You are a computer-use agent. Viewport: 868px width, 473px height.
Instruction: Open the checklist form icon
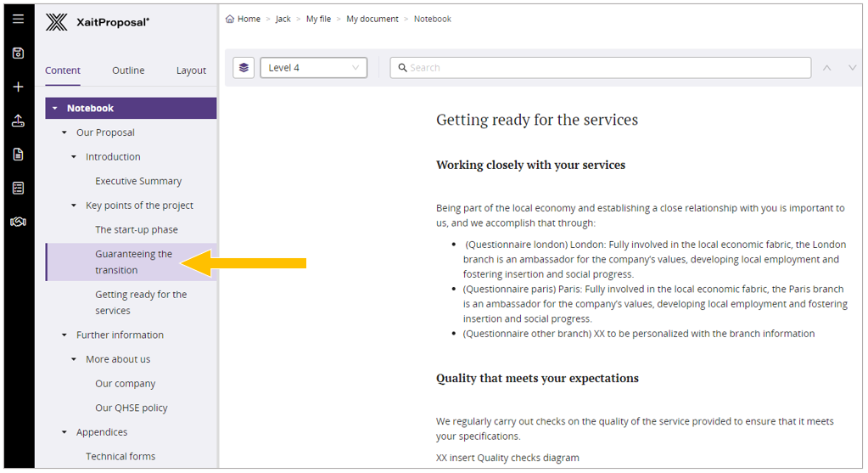(x=18, y=188)
